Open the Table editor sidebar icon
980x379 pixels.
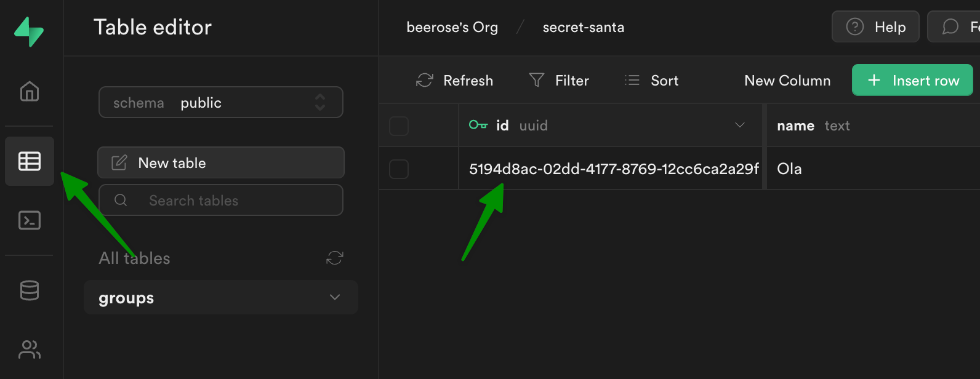pos(30,161)
